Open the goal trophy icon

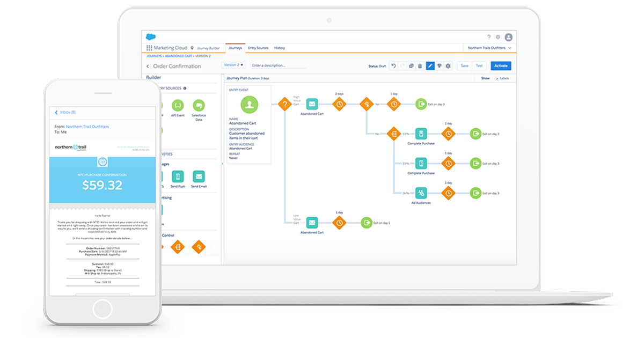[440, 65]
